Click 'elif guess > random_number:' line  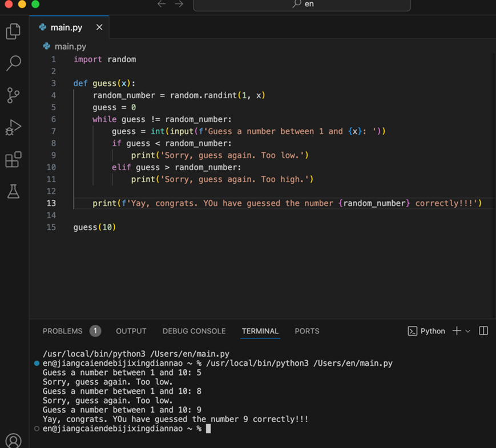(176, 167)
